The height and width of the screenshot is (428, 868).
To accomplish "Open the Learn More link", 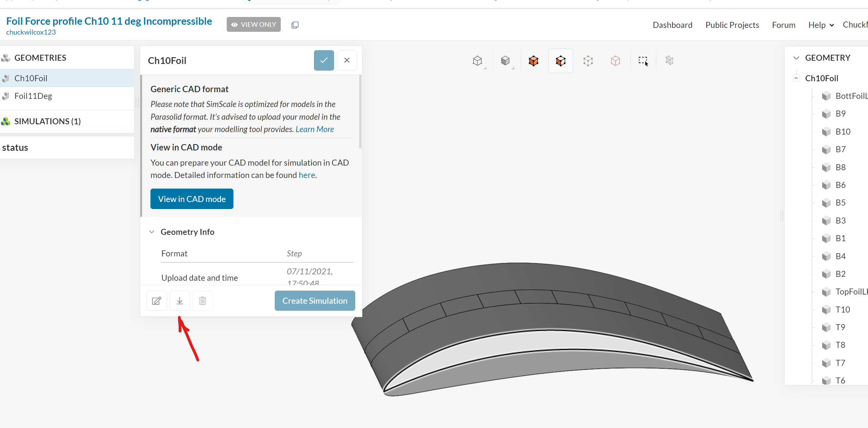I will click(x=315, y=129).
